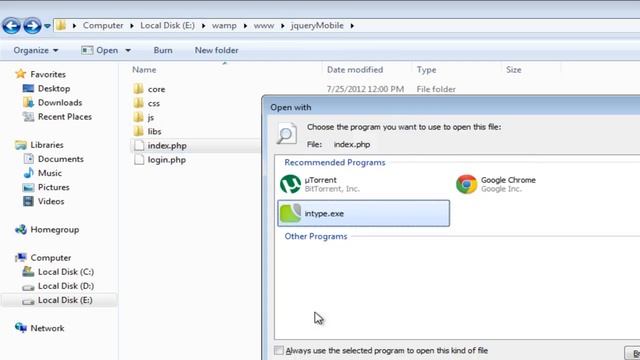
Task: Click the folder name core
Action: (156, 89)
